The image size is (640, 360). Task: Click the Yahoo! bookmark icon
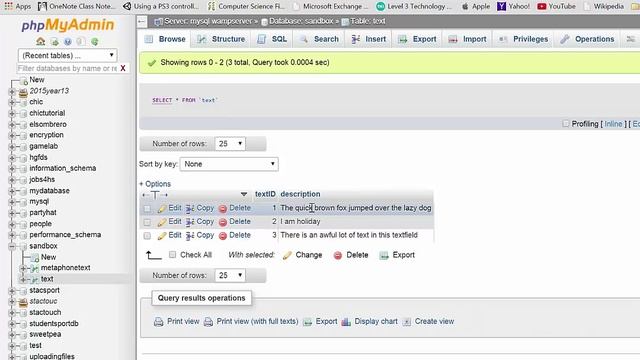(x=502, y=6)
